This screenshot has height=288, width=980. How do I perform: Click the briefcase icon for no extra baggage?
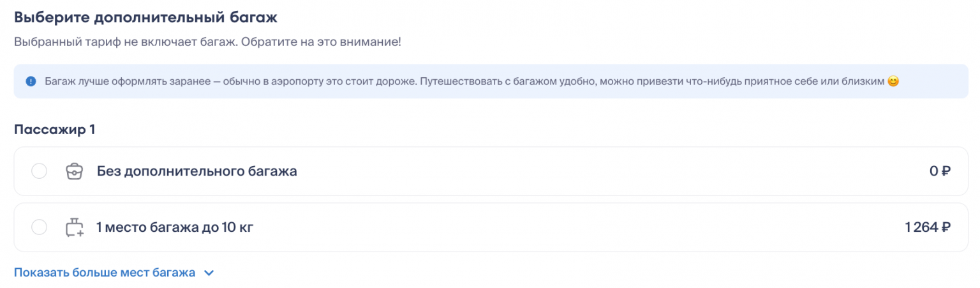click(75, 172)
